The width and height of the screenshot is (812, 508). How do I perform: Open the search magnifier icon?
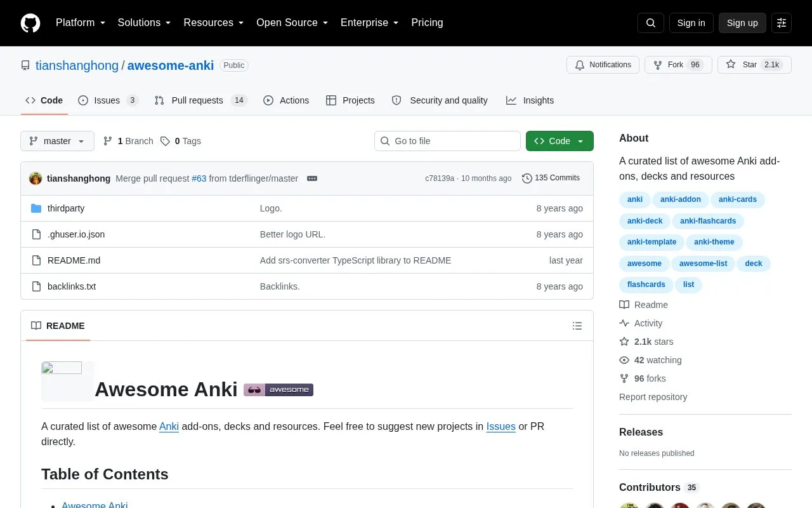pyautogui.click(x=651, y=23)
